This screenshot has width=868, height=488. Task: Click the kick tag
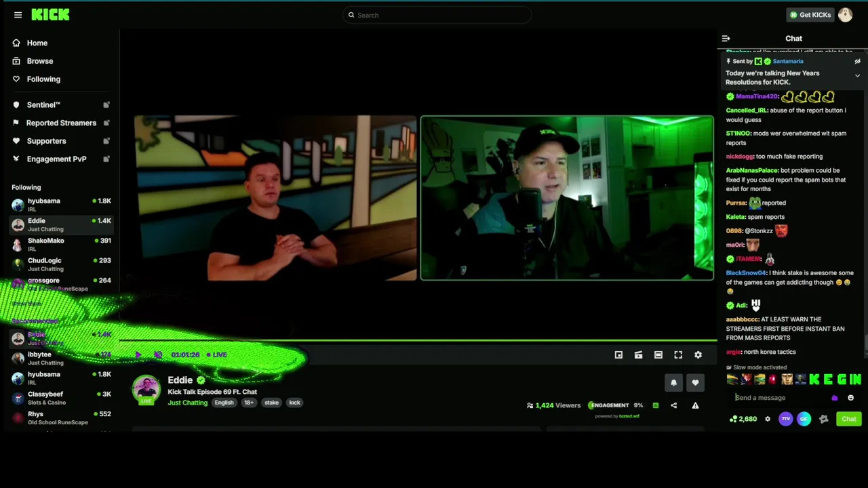[294, 403]
